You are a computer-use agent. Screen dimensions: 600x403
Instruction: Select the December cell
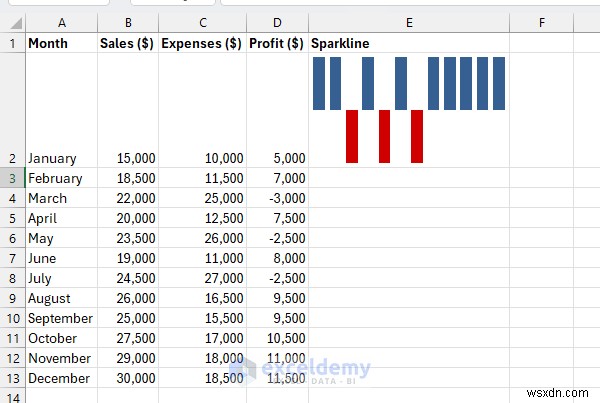coord(62,378)
